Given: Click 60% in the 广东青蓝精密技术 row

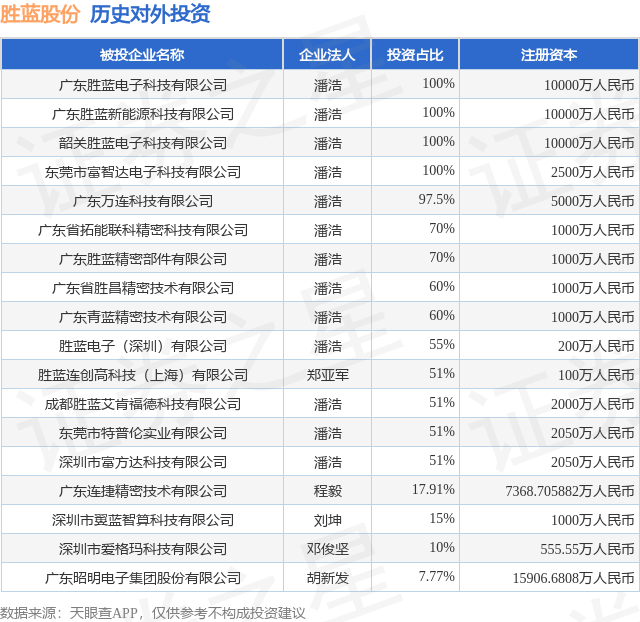Looking at the screenshot, I should (442, 315).
